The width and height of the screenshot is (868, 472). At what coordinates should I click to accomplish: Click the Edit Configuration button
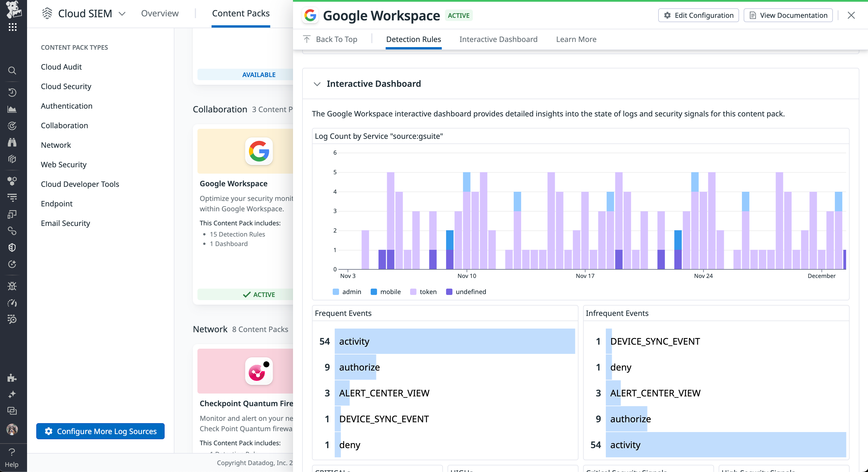(x=698, y=15)
